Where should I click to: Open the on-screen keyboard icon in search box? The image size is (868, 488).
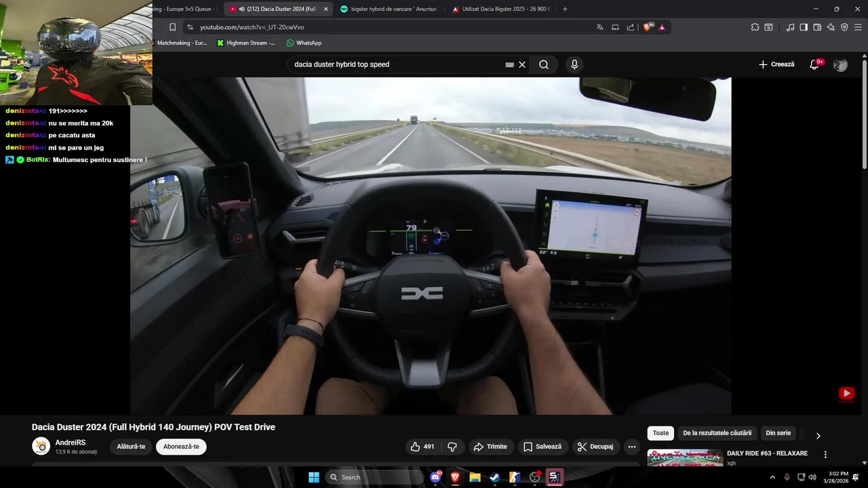(x=509, y=65)
